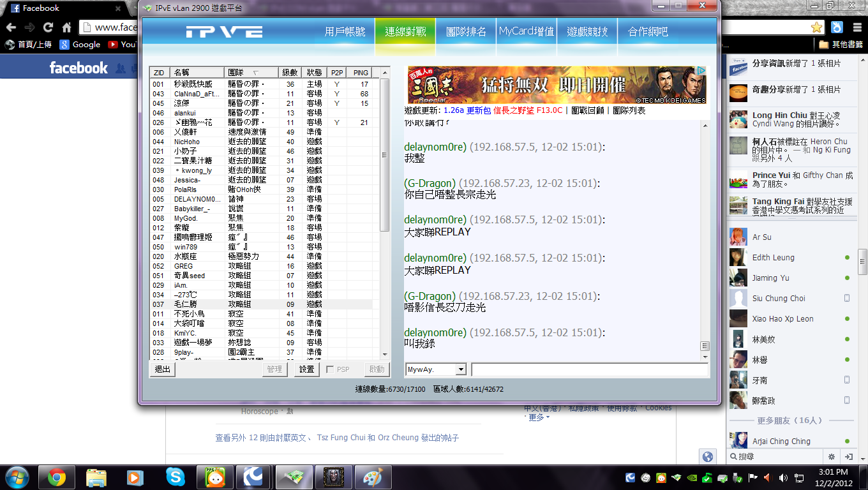Sort the list by the ZID column
This screenshot has width=868, height=490.
pos(160,73)
